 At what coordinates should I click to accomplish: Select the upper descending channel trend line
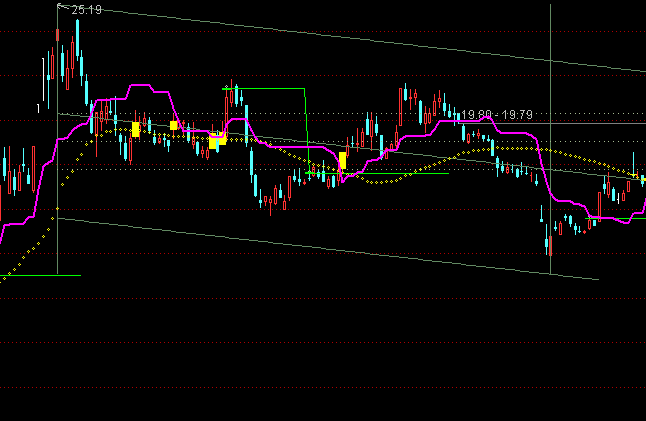(350, 38)
